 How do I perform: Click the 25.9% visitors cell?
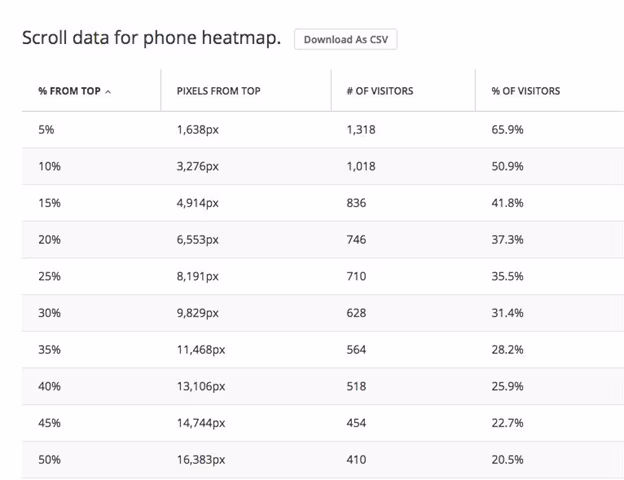[x=507, y=386]
